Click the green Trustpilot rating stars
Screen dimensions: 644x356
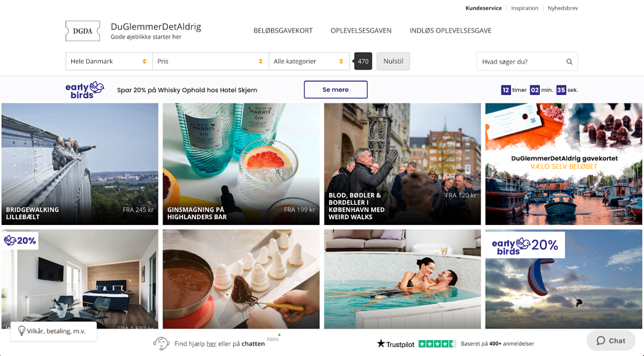[x=436, y=344]
